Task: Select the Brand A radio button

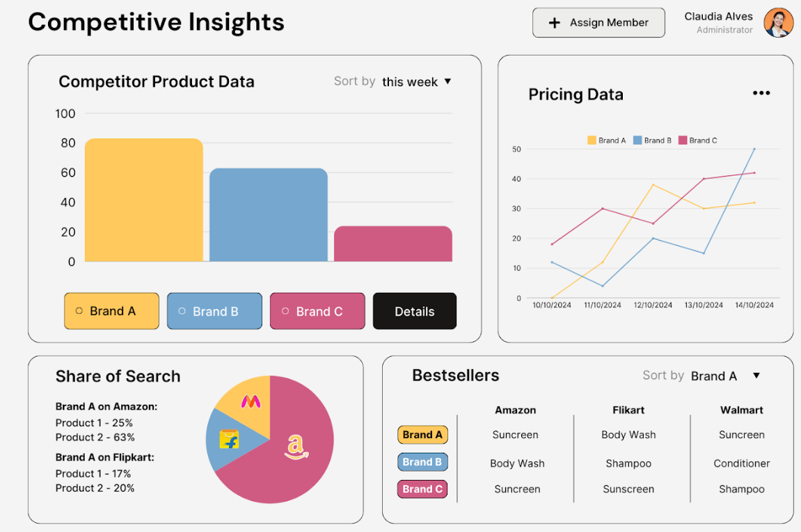Action: (79, 310)
